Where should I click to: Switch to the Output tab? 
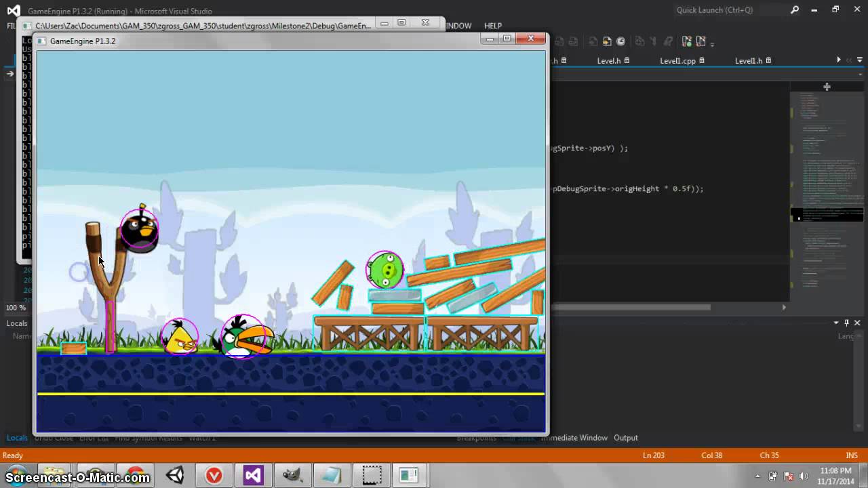tap(626, 438)
